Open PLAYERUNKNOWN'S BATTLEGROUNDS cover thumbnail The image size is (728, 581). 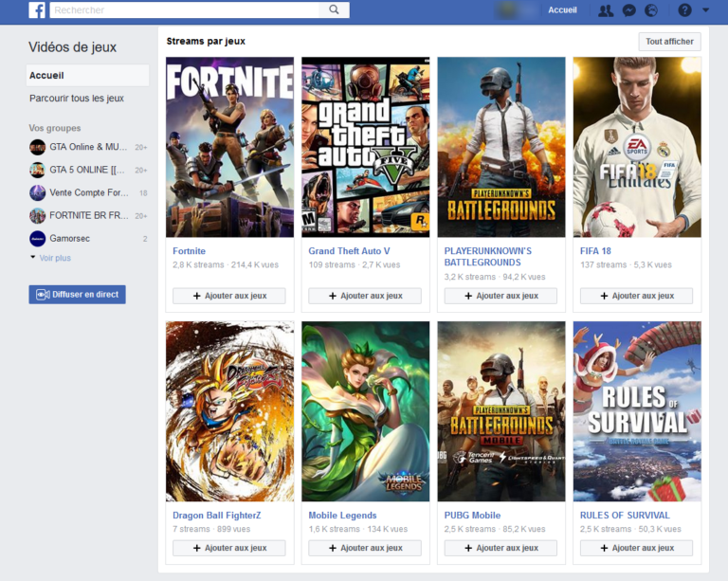501,147
